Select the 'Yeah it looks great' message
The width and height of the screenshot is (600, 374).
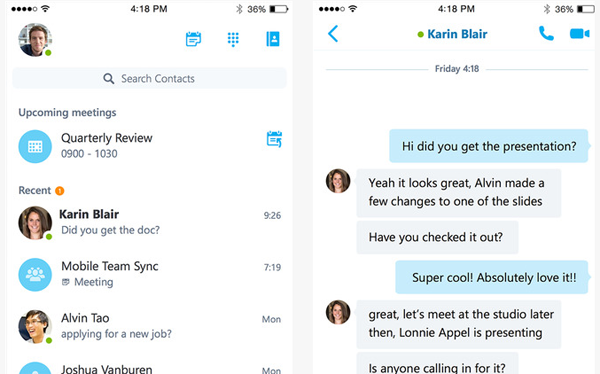coord(459,193)
